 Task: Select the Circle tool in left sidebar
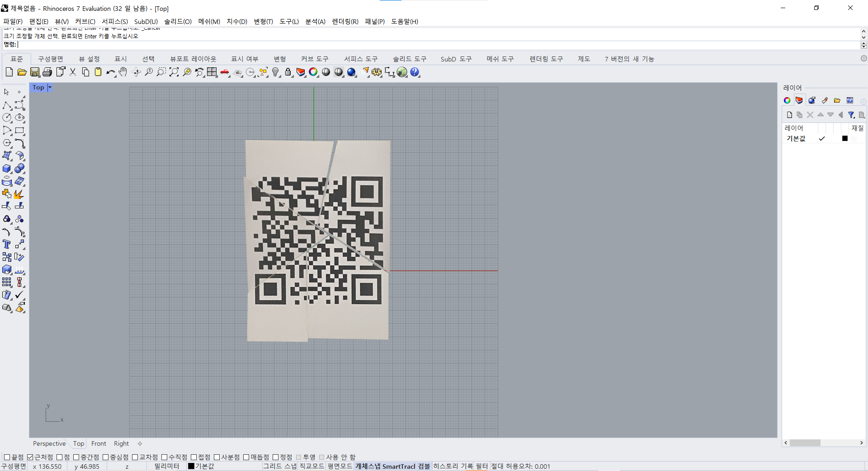point(7,118)
